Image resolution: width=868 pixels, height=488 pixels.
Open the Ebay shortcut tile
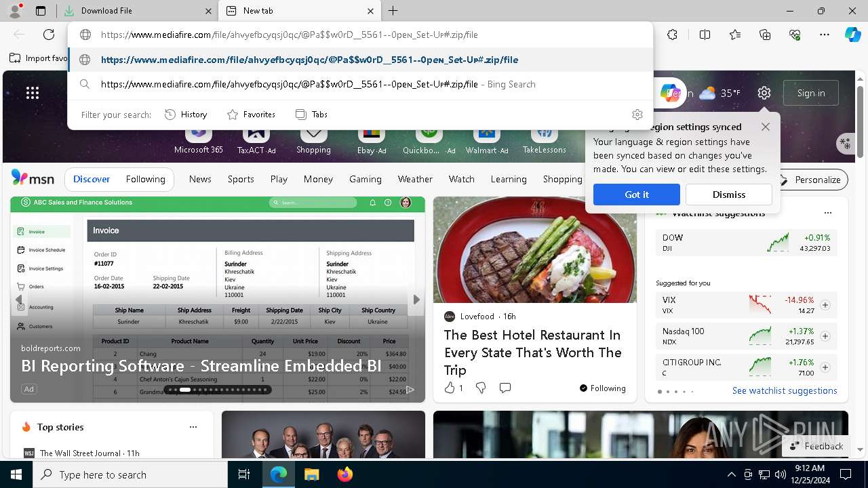(x=371, y=140)
